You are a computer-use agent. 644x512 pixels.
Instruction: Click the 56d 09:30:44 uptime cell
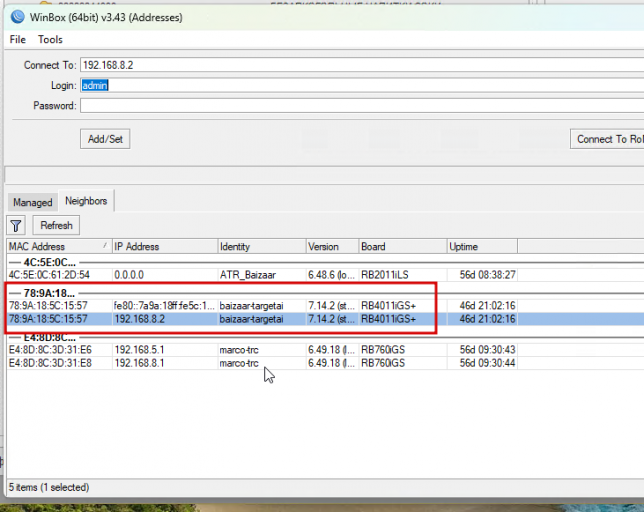(487, 363)
